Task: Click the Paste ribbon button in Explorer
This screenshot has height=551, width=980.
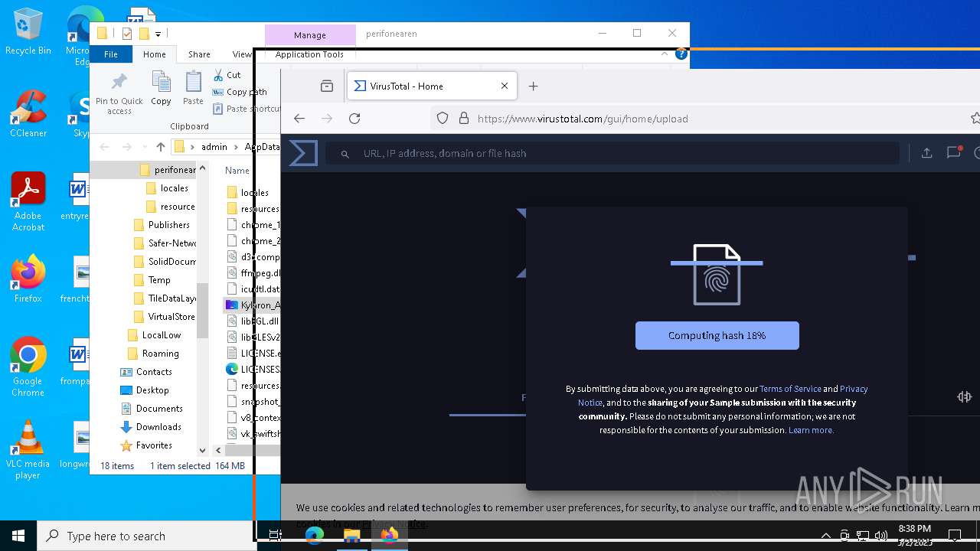Action: tap(193, 88)
